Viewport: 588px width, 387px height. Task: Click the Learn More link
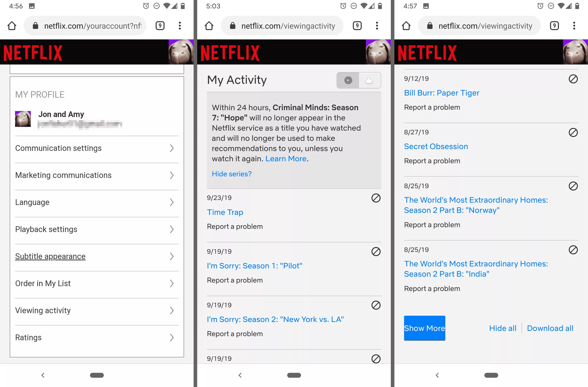pyautogui.click(x=286, y=159)
